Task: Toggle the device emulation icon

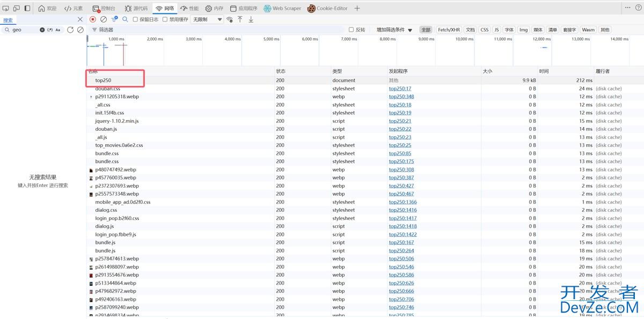Action: (16, 8)
